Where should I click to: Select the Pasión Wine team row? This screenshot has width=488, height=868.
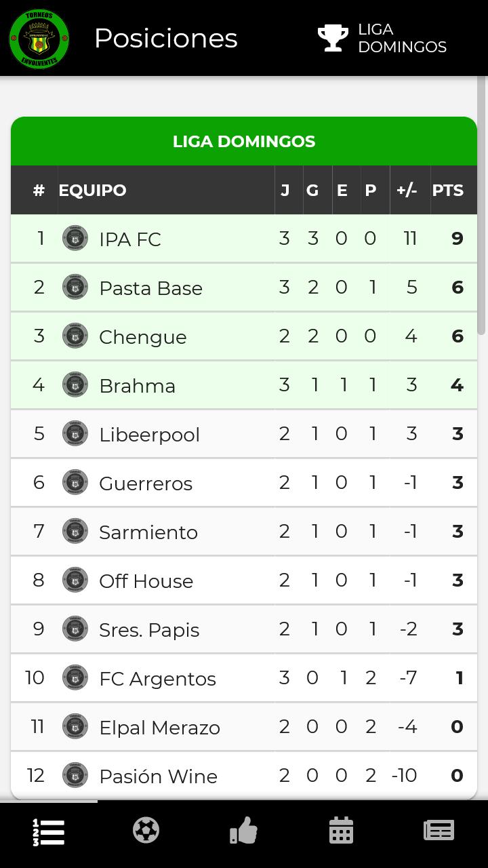tap(244, 776)
